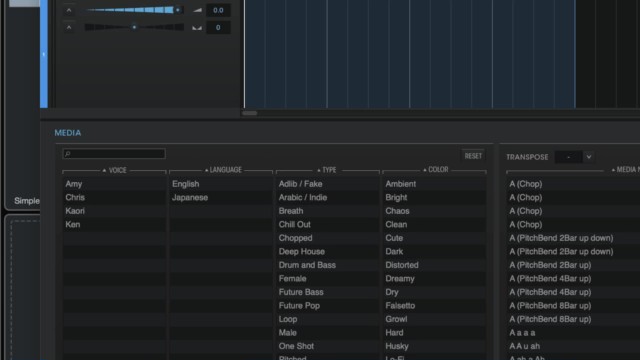The height and width of the screenshot is (360, 640).
Task: Click the media search field
Action: tap(114, 153)
